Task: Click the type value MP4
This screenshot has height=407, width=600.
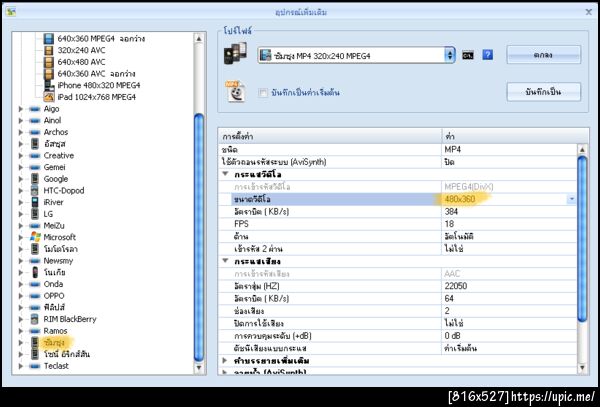Action: point(453,150)
